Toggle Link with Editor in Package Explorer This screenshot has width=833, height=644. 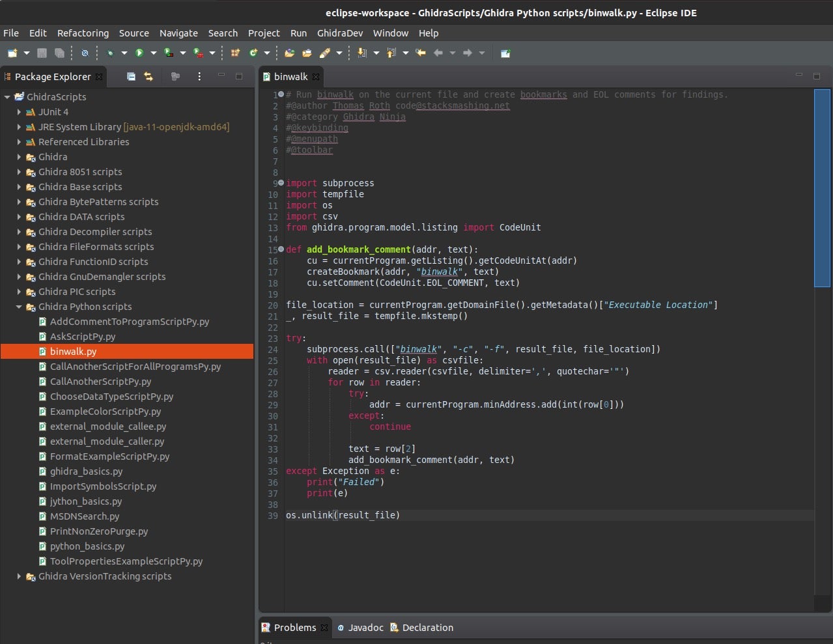tap(148, 77)
